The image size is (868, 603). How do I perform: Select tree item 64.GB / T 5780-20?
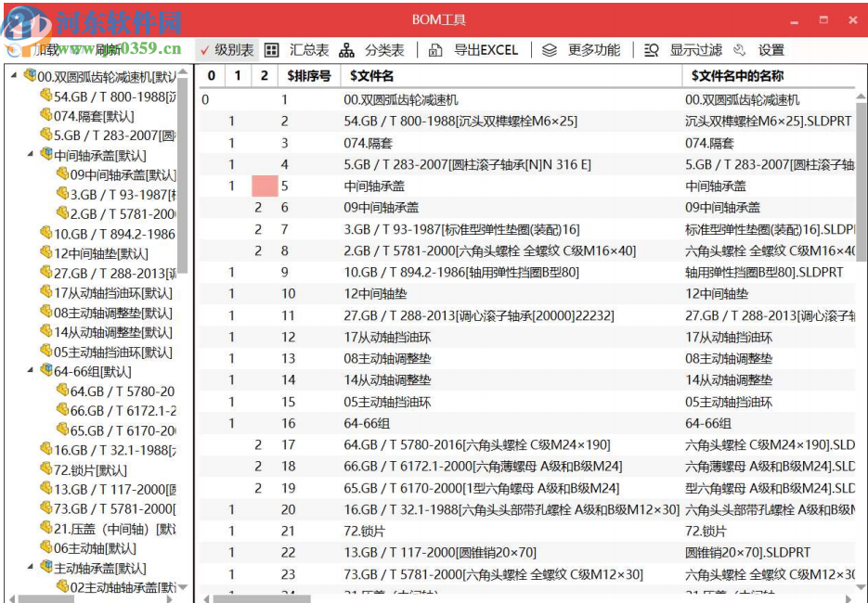point(123,391)
